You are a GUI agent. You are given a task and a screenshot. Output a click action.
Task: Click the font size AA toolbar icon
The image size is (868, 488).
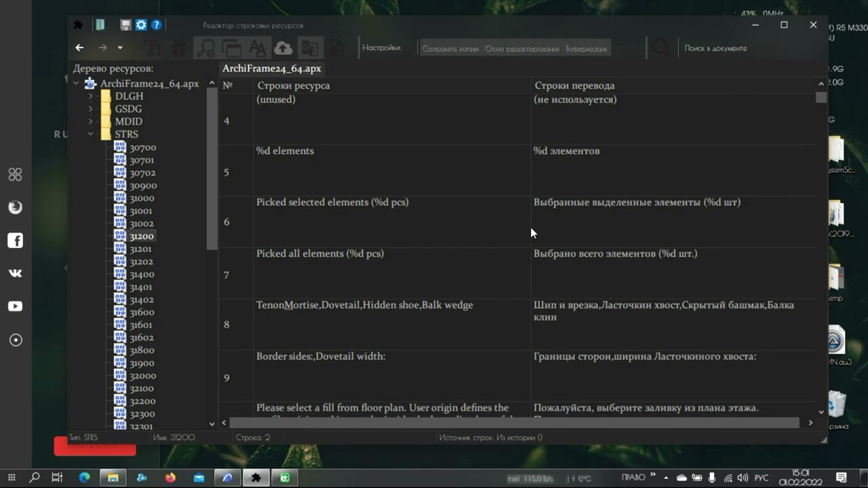[x=258, y=48]
